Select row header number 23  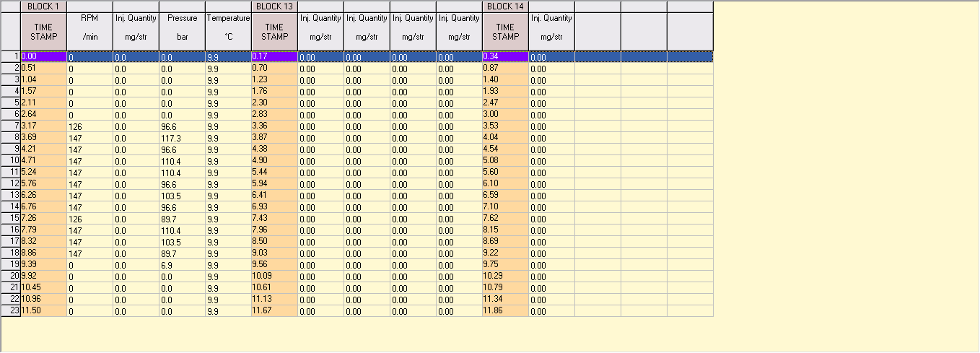click(11, 310)
